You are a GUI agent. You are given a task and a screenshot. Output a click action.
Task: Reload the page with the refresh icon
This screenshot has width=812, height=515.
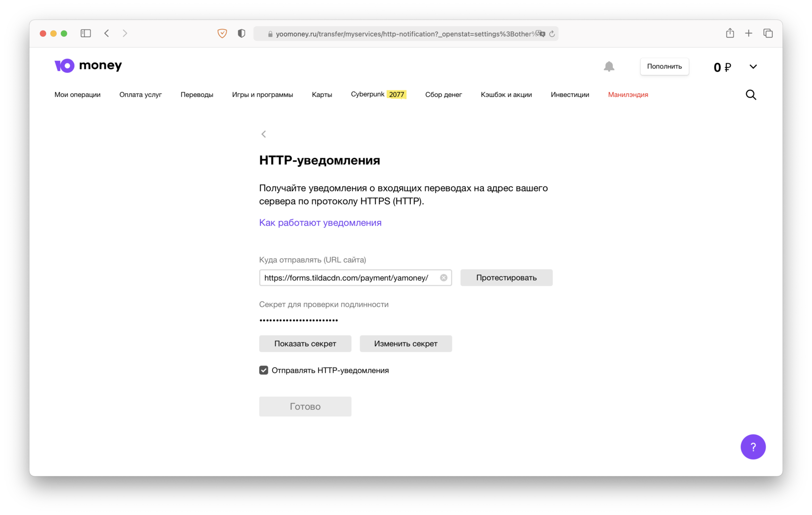coord(552,34)
